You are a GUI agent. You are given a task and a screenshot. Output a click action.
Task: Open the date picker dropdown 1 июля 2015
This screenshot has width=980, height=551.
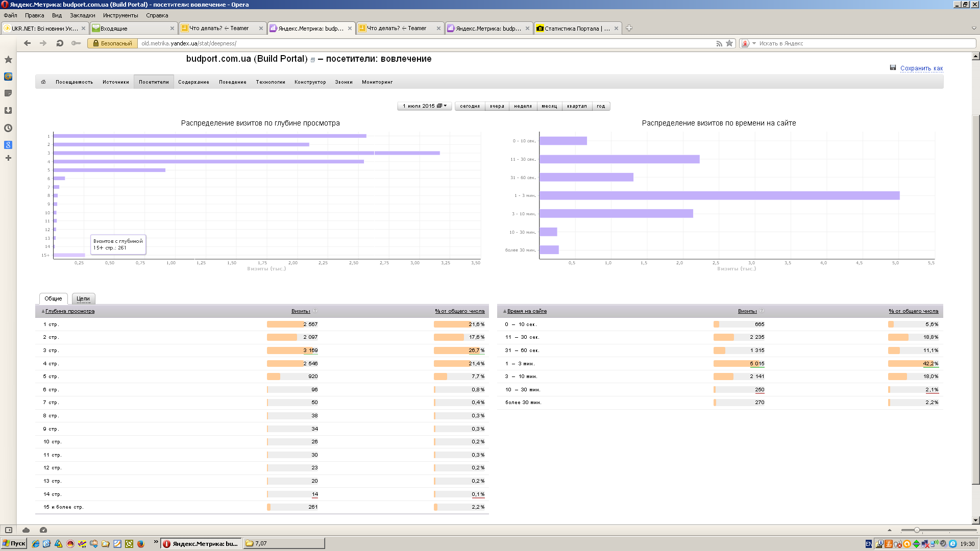424,106
